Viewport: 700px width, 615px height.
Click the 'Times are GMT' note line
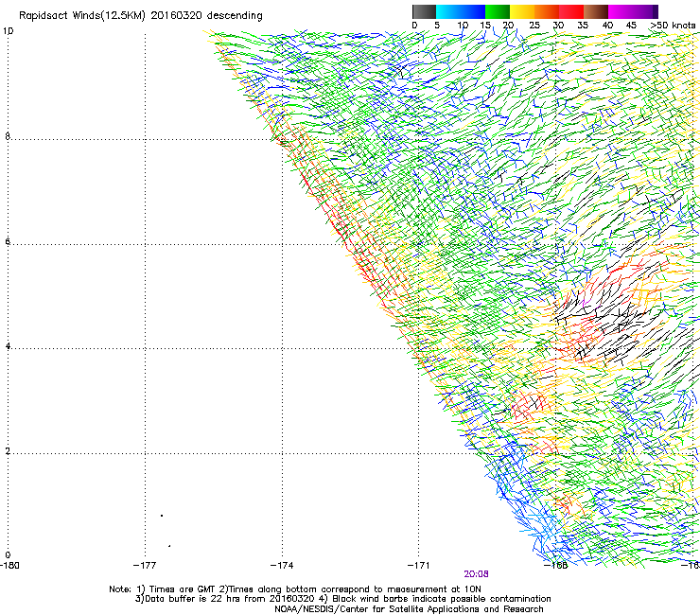(295, 589)
